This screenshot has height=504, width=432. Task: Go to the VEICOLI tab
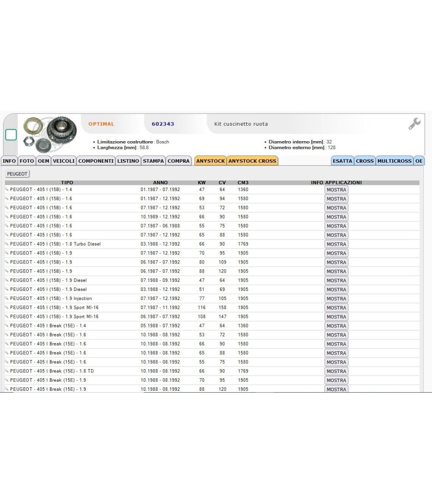(x=64, y=161)
